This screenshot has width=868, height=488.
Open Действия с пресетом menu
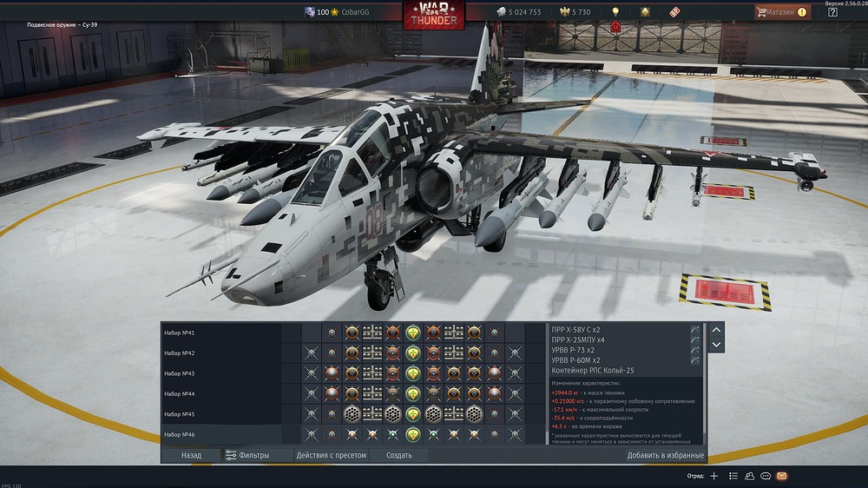(x=331, y=455)
